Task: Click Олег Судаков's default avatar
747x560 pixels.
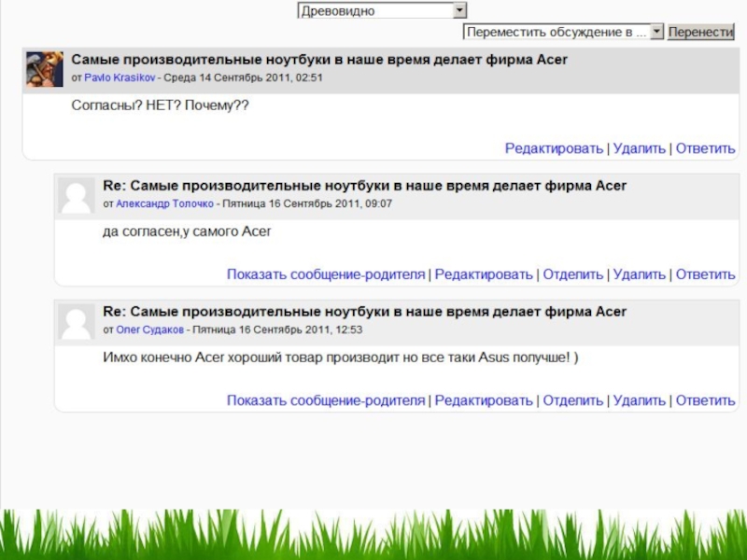Action: point(76,322)
